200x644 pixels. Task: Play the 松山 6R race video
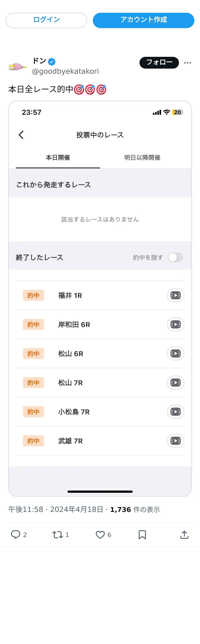[175, 353]
